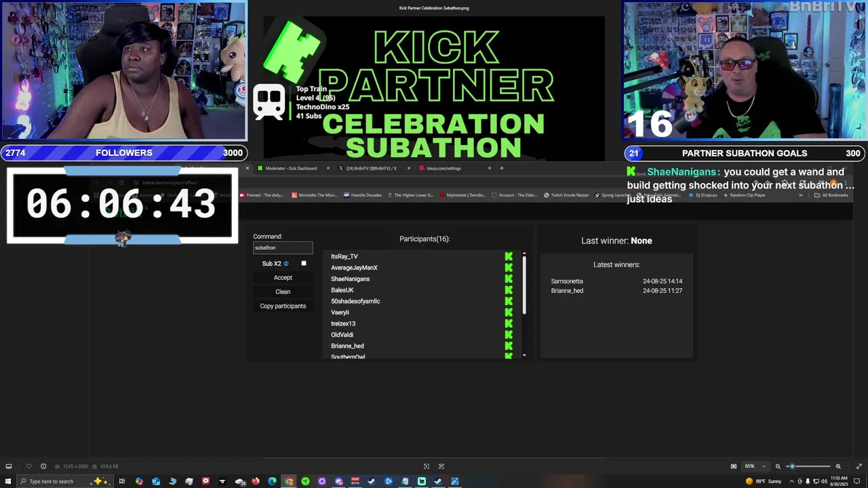Open Task View on taskbar

pyautogui.click(x=122, y=481)
